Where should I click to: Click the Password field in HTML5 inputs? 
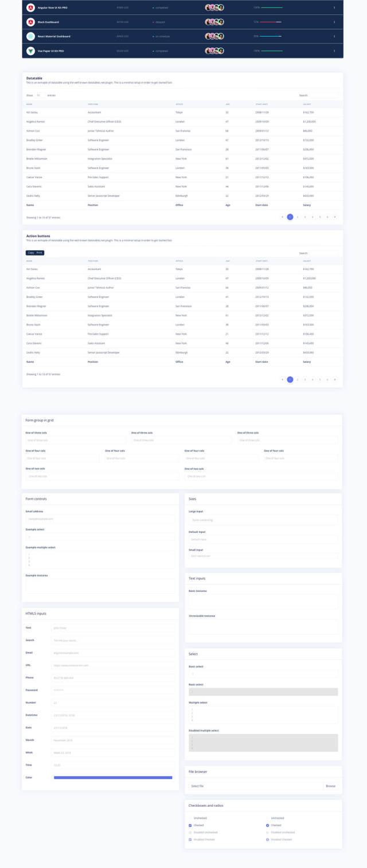[112, 690]
